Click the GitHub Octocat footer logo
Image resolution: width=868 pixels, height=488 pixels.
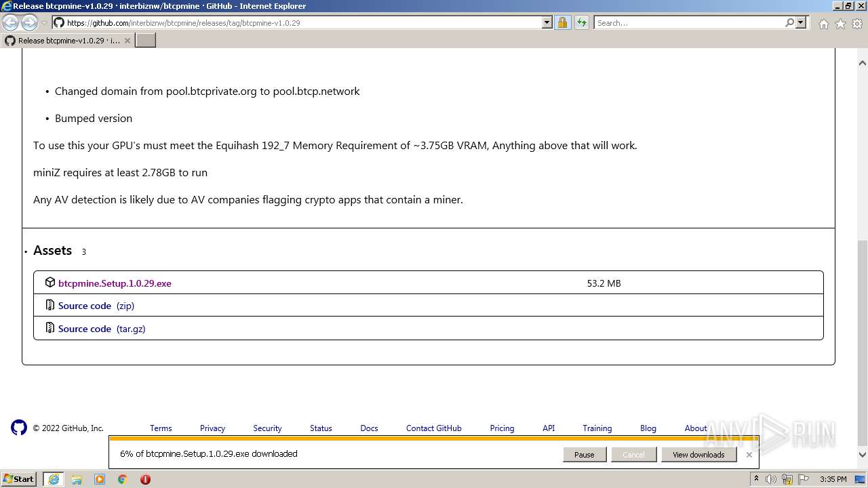pyautogui.click(x=19, y=427)
